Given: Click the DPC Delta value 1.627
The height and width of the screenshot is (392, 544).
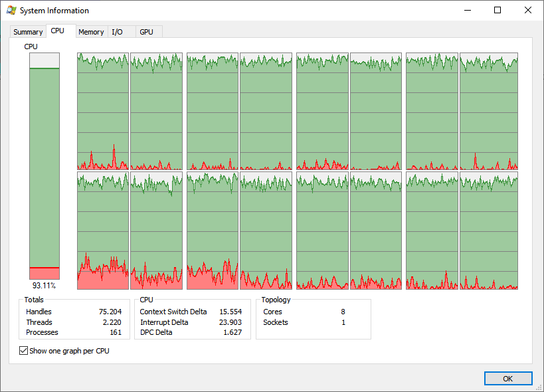Looking at the screenshot, I should 232,332.
